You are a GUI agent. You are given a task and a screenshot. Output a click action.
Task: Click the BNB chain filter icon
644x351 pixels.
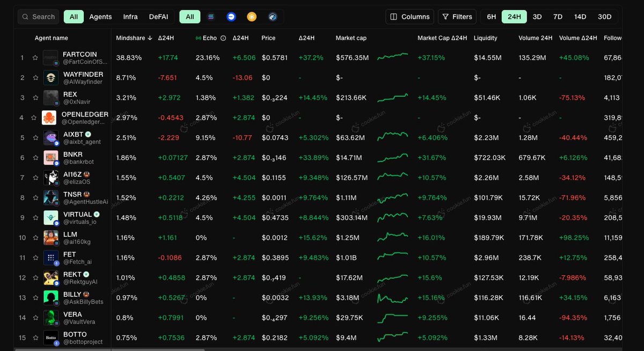[251, 17]
